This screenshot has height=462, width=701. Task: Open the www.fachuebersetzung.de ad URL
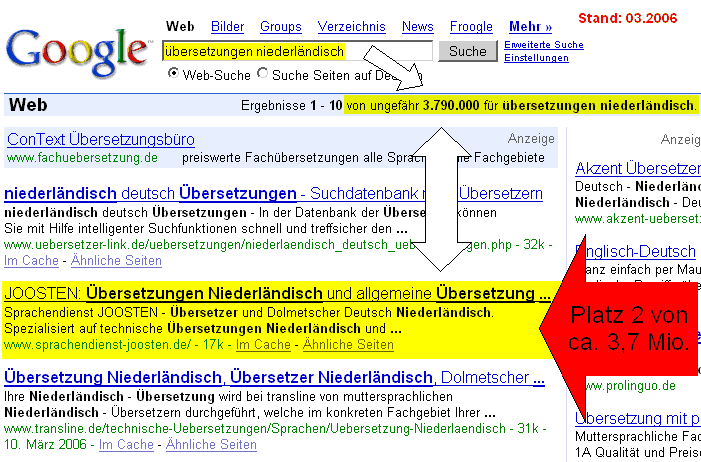82,157
